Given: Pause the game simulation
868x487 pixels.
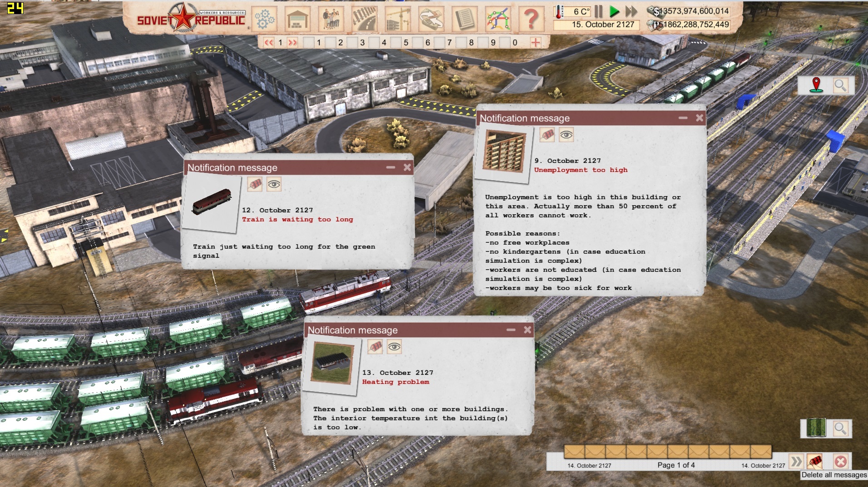Looking at the screenshot, I should click(x=598, y=11).
